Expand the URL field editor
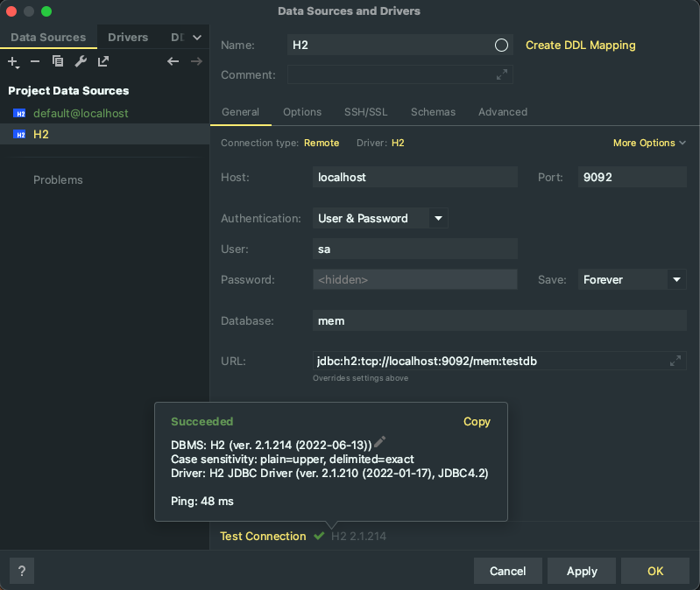Screen dimensions: 700x590 click(x=675, y=361)
